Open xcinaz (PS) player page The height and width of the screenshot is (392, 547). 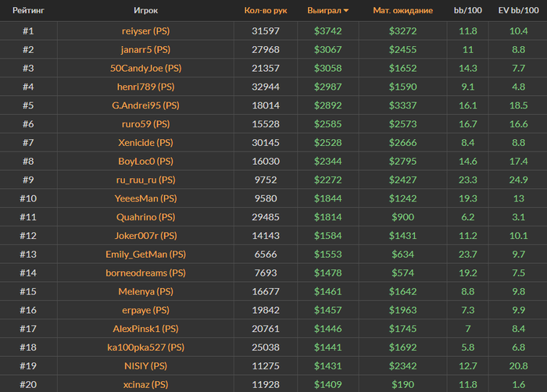point(146,384)
